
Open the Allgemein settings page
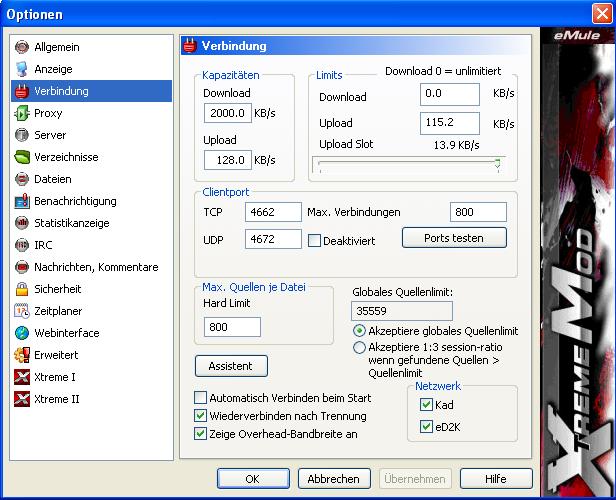pyautogui.click(x=92, y=47)
